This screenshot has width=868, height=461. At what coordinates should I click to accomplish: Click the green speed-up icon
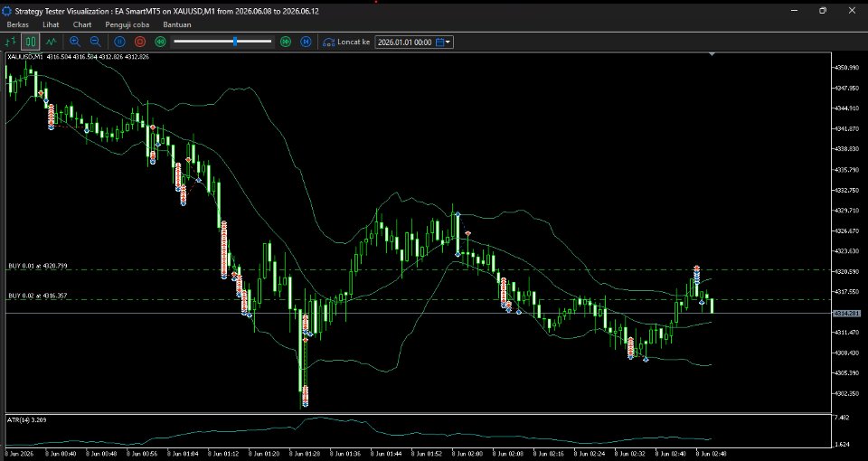[286, 42]
